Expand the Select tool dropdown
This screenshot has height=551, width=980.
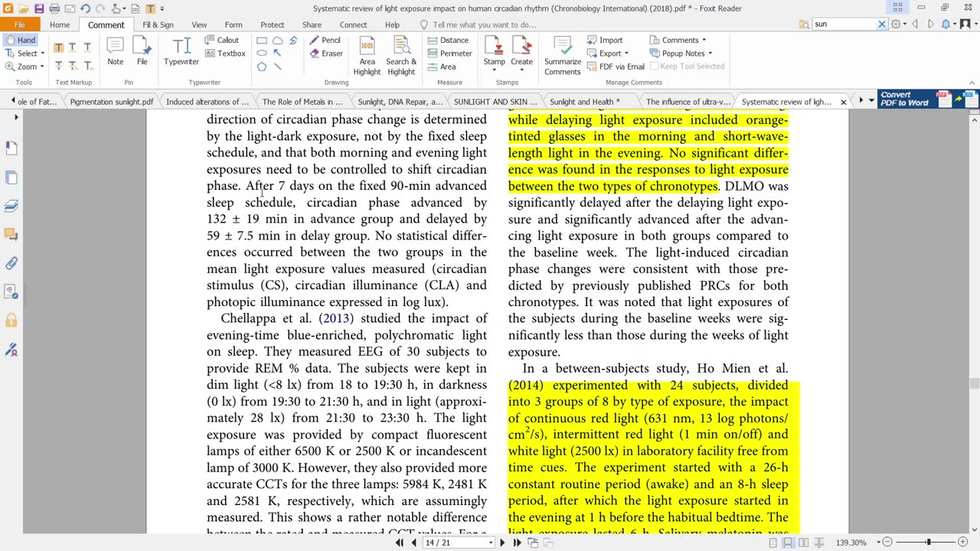tap(43, 54)
